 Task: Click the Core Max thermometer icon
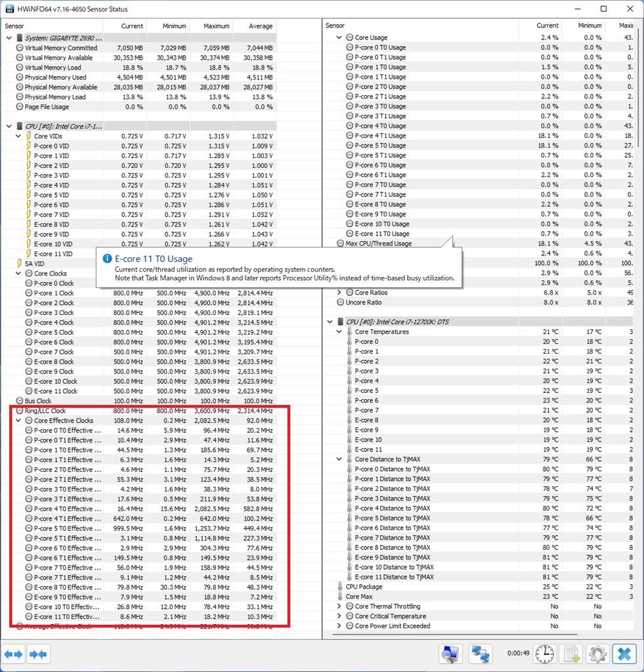(x=341, y=596)
